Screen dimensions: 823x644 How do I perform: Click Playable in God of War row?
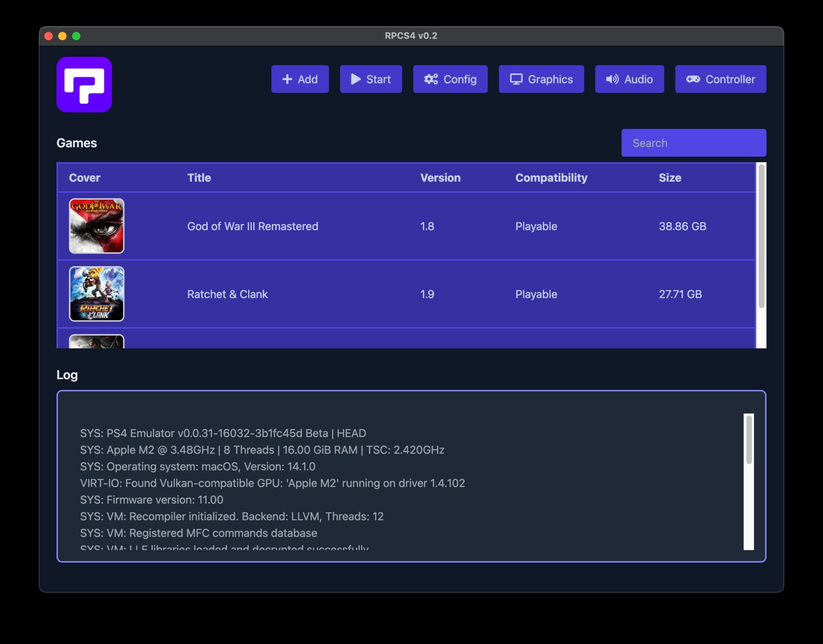coord(536,226)
